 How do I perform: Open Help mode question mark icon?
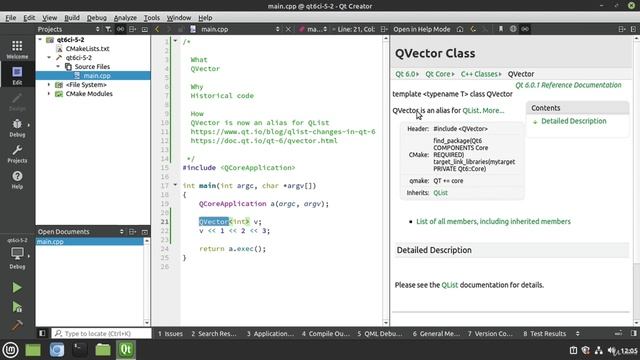click(17, 180)
